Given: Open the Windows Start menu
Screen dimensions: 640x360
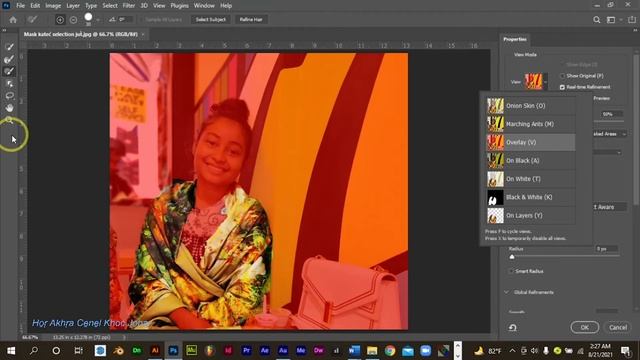Looking at the screenshot, I should click(11, 350).
